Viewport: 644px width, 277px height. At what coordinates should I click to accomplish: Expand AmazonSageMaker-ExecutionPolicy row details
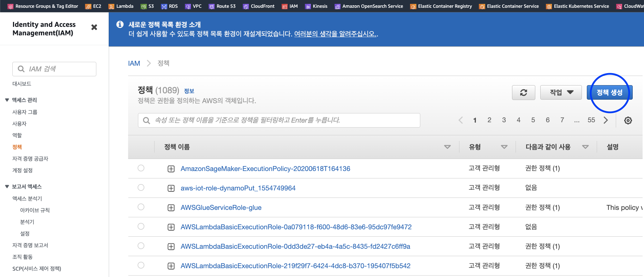(x=171, y=169)
